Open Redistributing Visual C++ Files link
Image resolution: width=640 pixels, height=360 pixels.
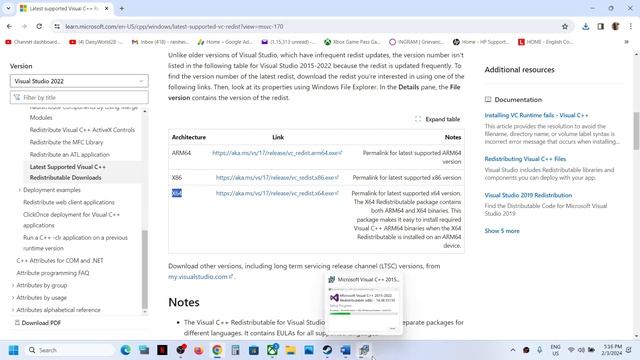(525, 159)
